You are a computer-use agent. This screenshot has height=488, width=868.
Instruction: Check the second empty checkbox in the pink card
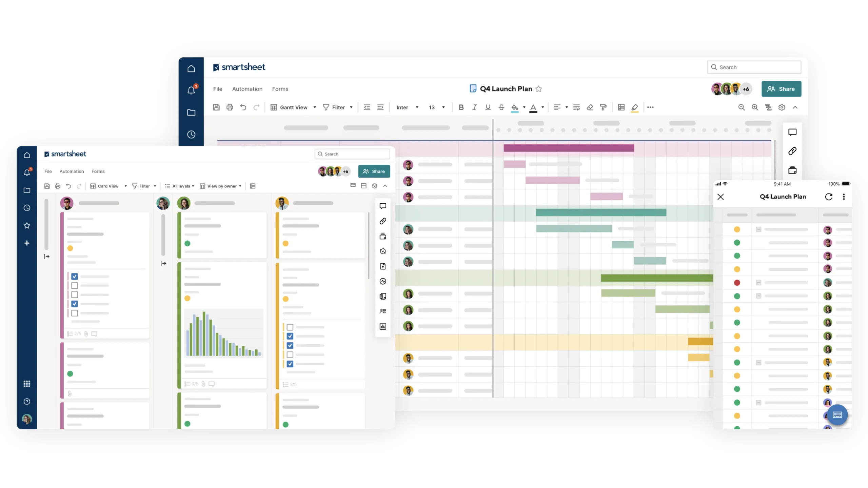click(75, 295)
